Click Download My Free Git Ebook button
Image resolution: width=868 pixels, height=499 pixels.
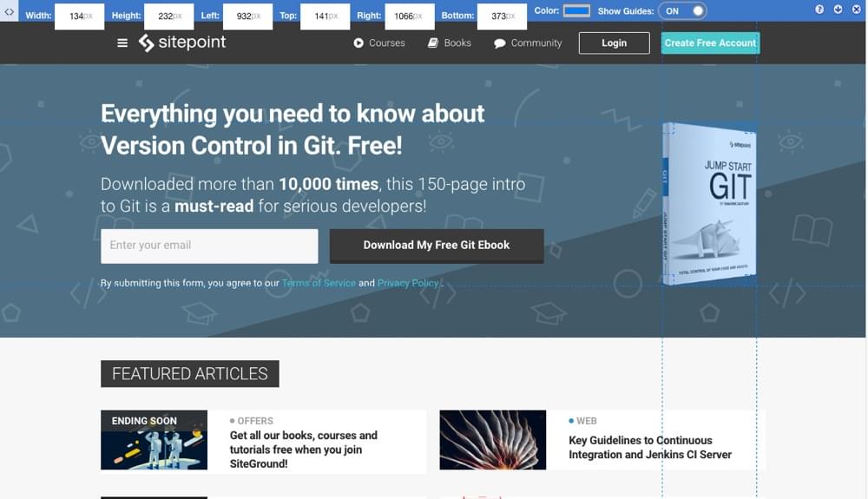coord(437,246)
